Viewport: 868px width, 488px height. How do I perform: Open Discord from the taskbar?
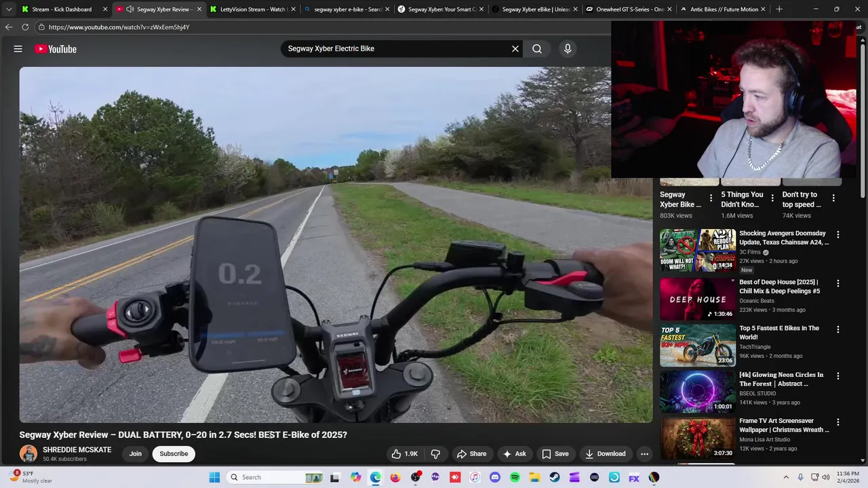coord(494,477)
